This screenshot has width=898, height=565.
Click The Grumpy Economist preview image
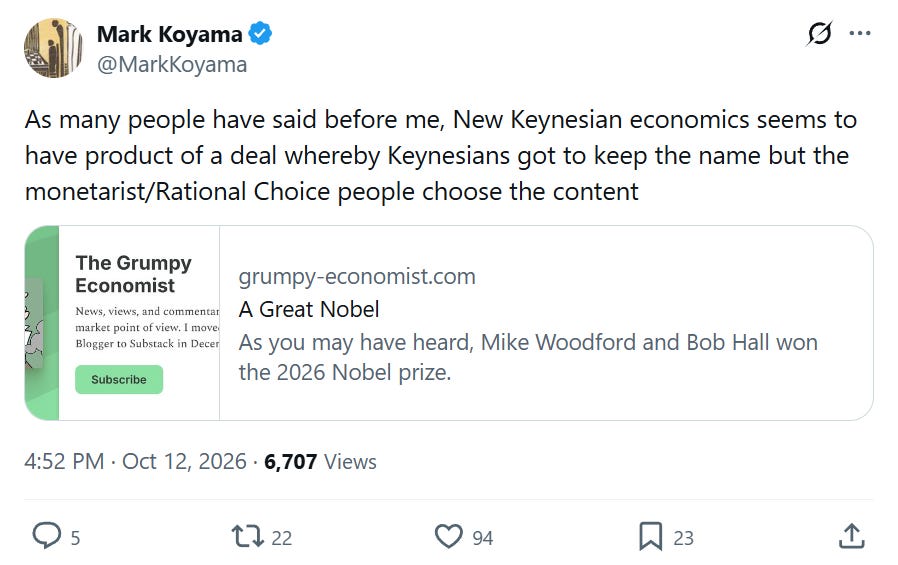coord(122,323)
